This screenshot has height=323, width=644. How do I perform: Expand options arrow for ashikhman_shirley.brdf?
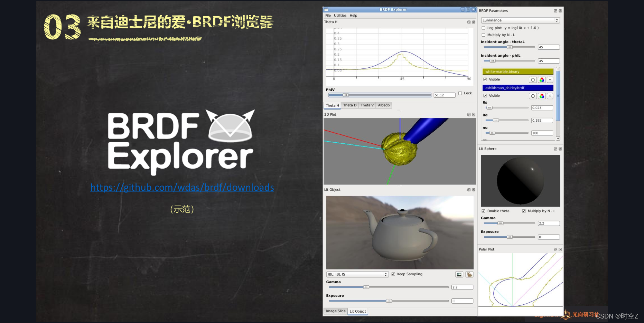[550, 96]
